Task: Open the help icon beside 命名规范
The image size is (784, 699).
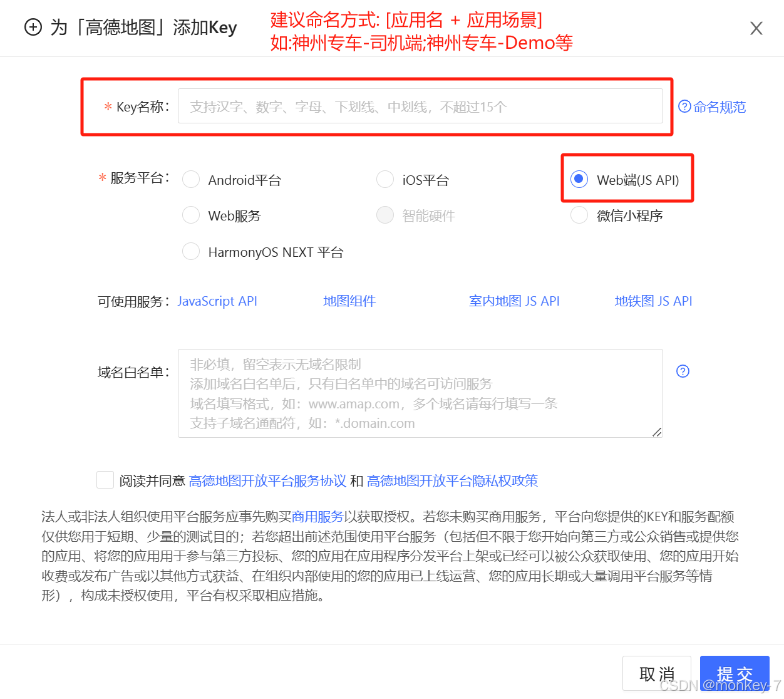Action: (684, 106)
